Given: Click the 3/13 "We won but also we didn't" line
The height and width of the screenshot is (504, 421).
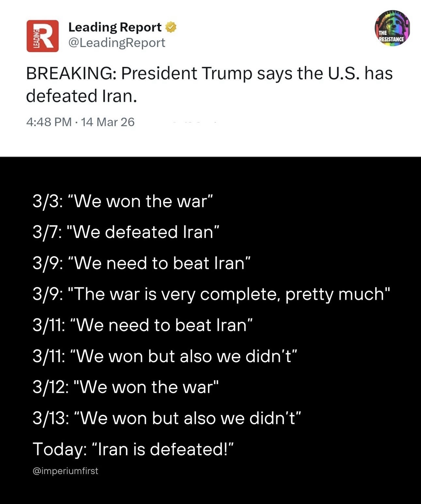Looking at the screenshot, I should click(x=167, y=418).
